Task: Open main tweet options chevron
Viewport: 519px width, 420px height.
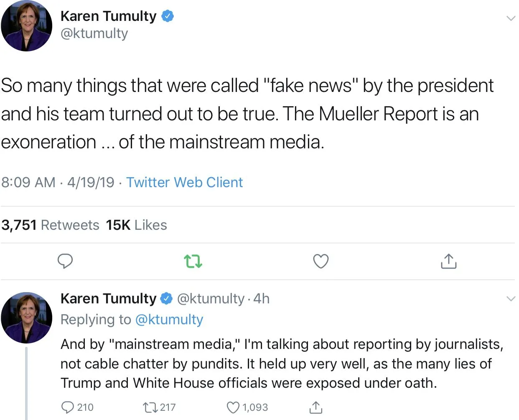Action: point(511,18)
